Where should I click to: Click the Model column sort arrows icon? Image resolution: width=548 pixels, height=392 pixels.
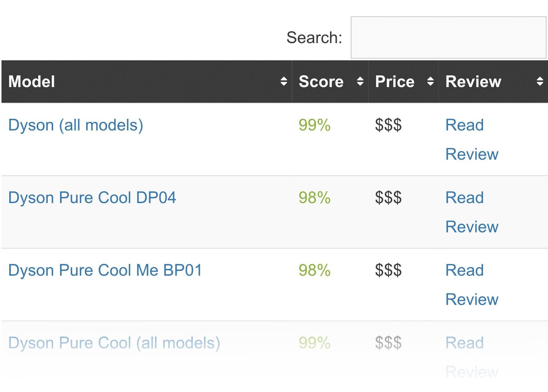click(284, 82)
